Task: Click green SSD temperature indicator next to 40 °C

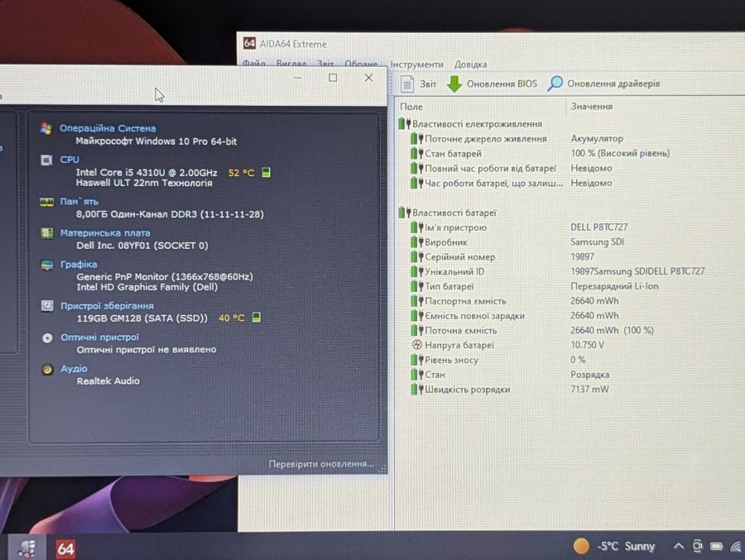Action: click(256, 318)
